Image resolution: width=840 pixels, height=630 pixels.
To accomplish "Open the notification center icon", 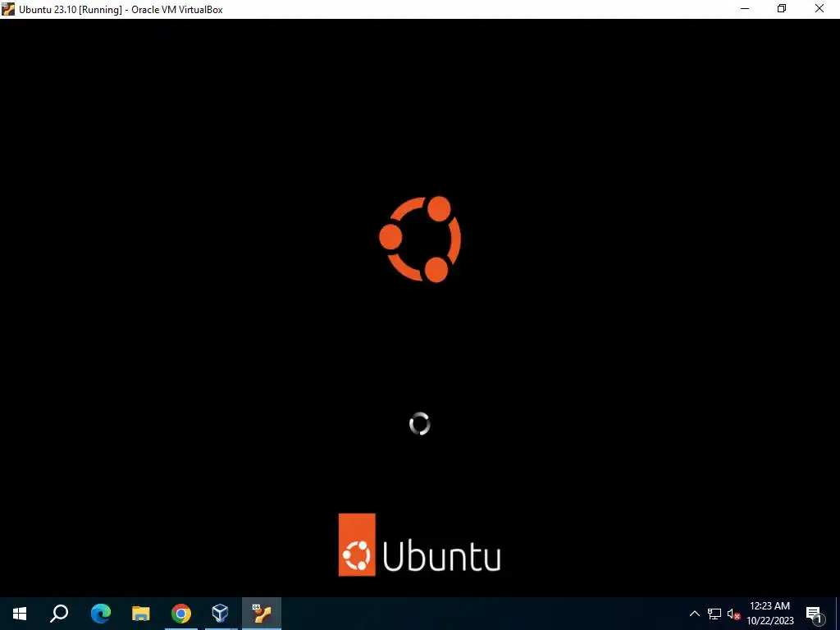I will click(815, 614).
